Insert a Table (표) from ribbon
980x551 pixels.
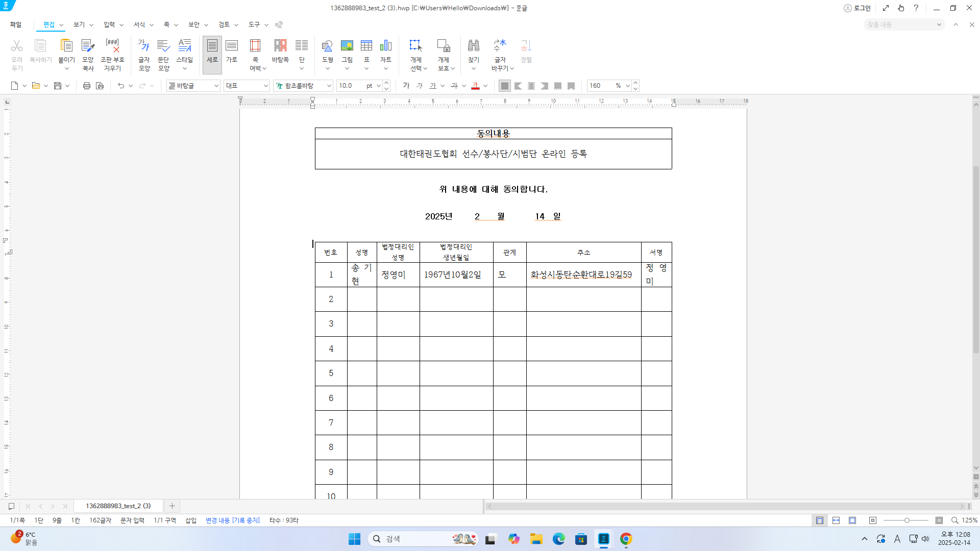366,46
